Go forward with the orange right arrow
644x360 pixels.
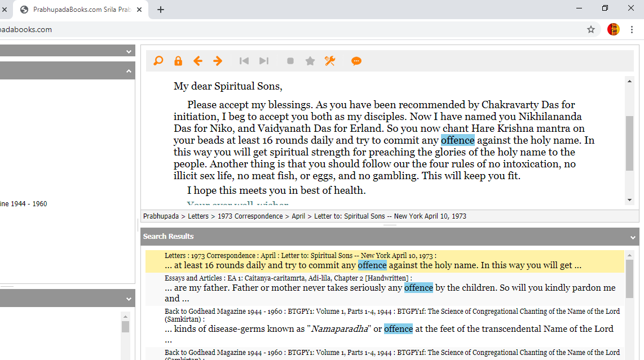218,61
